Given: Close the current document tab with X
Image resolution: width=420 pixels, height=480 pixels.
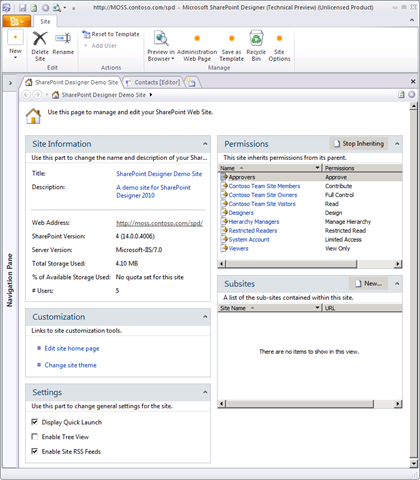Looking at the screenshot, I should (x=413, y=81).
